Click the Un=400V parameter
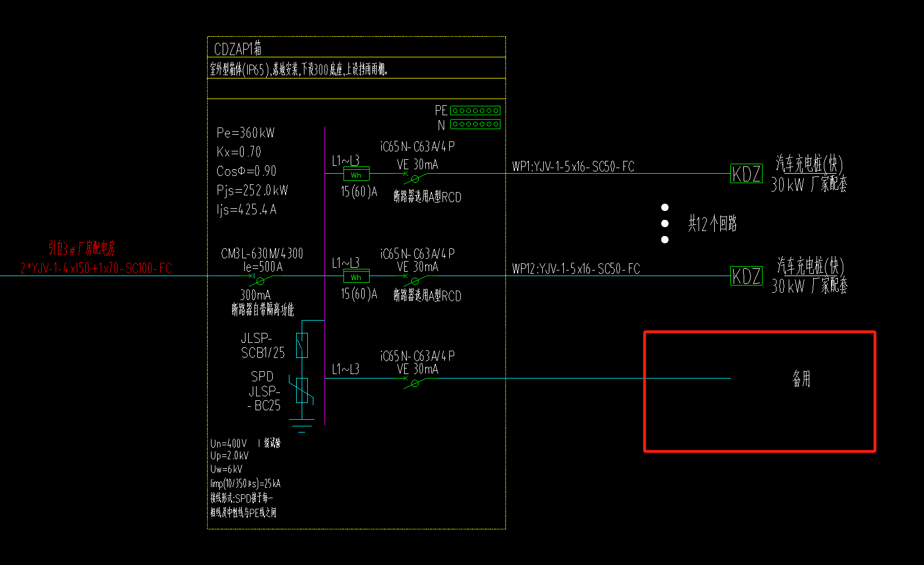 tap(228, 444)
